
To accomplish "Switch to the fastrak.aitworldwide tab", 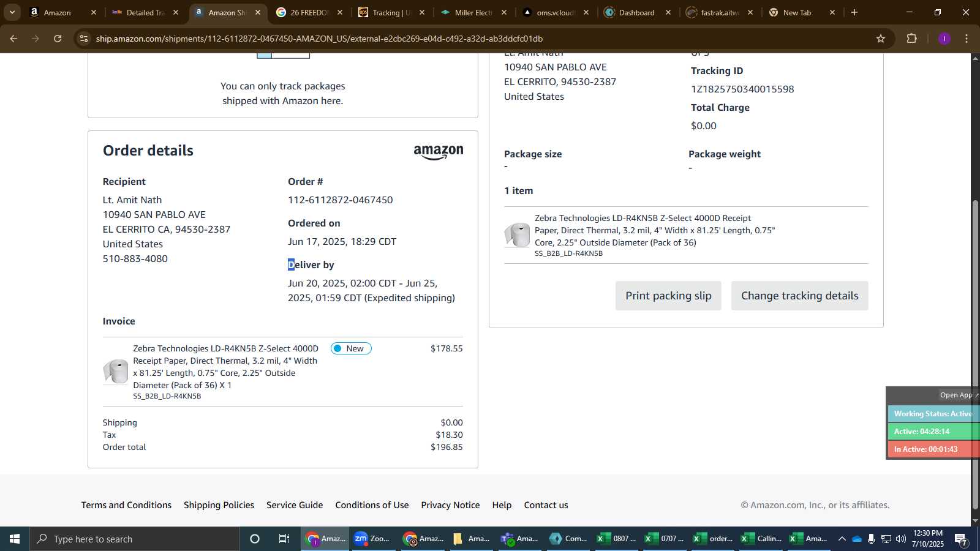I will 720,12.
